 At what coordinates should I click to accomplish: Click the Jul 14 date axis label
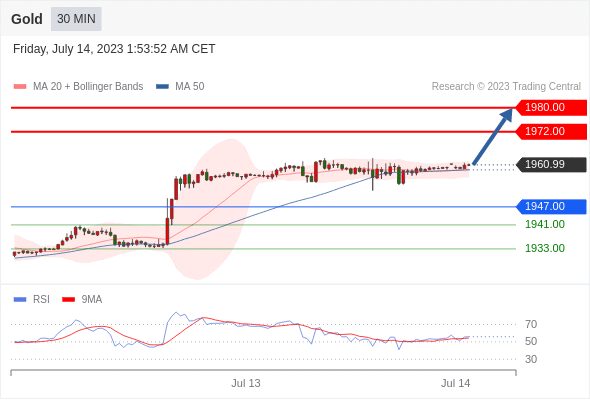[x=456, y=383]
